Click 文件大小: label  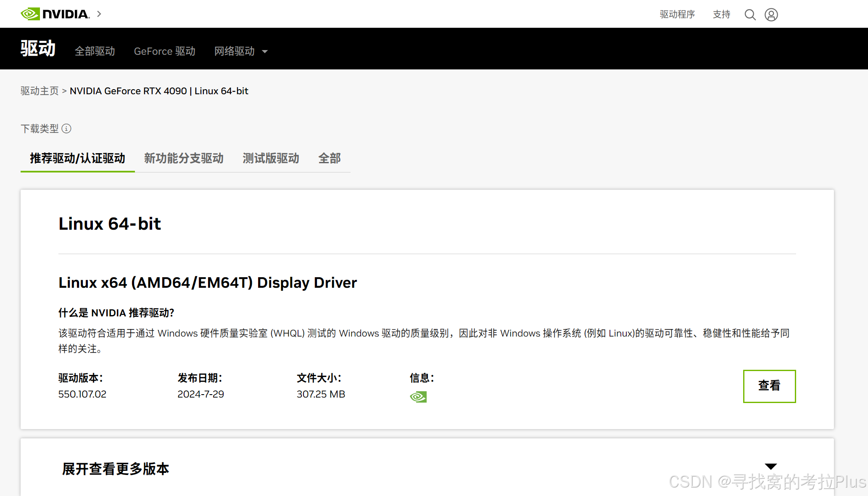click(x=319, y=378)
